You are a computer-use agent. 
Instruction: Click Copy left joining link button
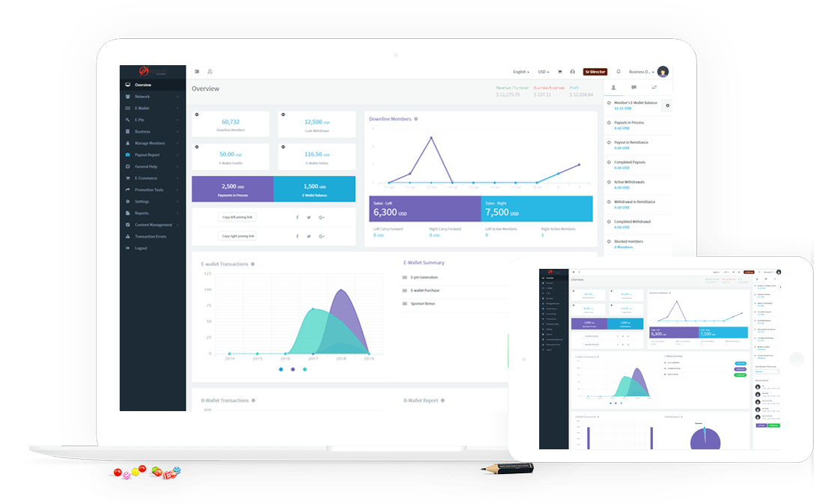point(237,217)
